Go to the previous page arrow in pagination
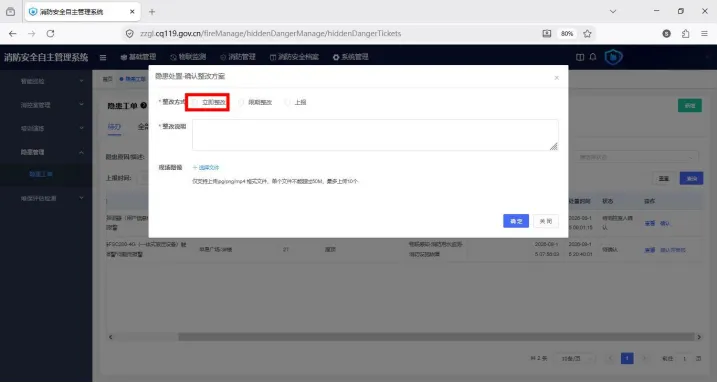 pos(610,359)
